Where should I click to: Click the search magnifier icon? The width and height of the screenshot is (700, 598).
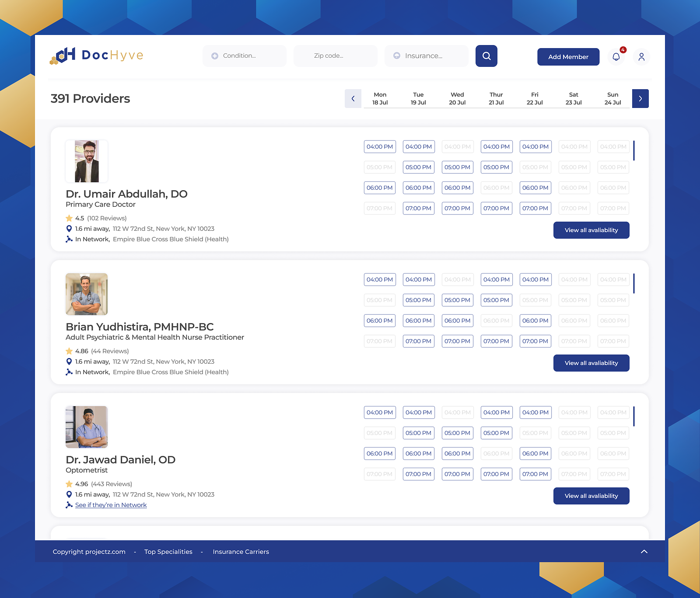pos(486,56)
